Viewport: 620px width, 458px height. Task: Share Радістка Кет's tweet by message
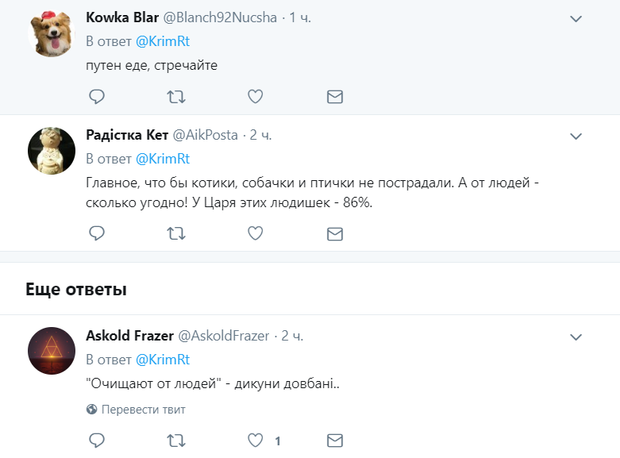pos(335,233)
